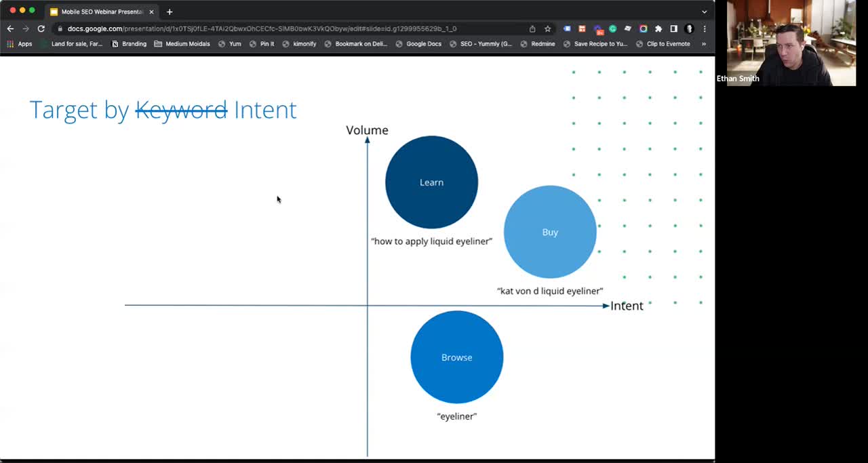This screenshot has width=868, height=463.
Task: Select the Browse circle on slide
Action: (456, 357)
